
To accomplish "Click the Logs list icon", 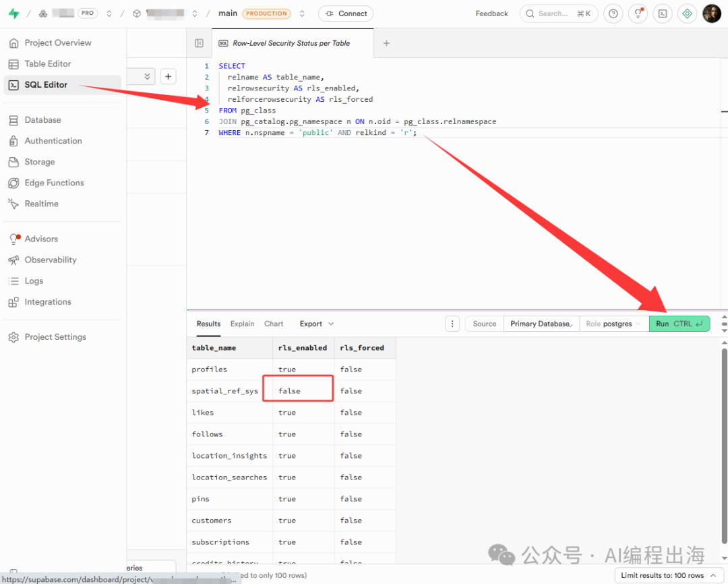I will [x=13, y=281].
